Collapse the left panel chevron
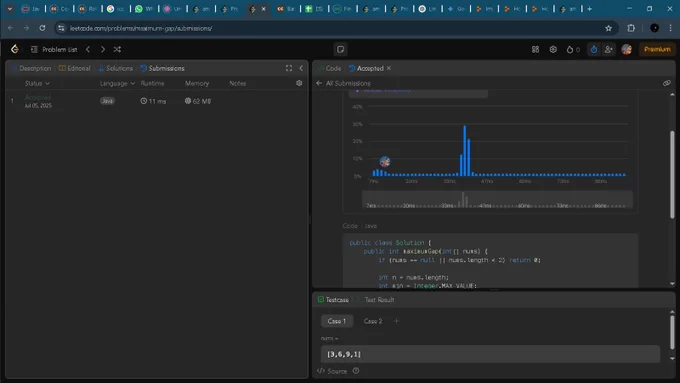This screenshot has height=383, width=680. pos(301,68)
